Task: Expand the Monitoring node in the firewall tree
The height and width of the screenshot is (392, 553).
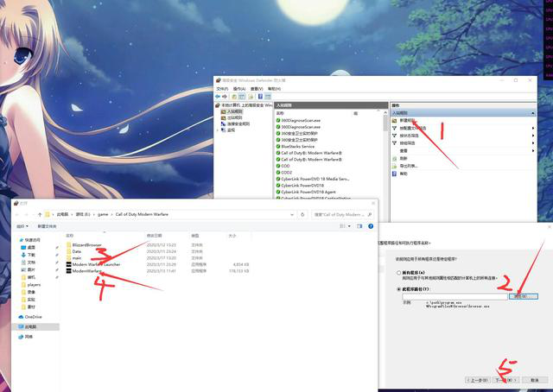Action: click(x=218, y=130)
